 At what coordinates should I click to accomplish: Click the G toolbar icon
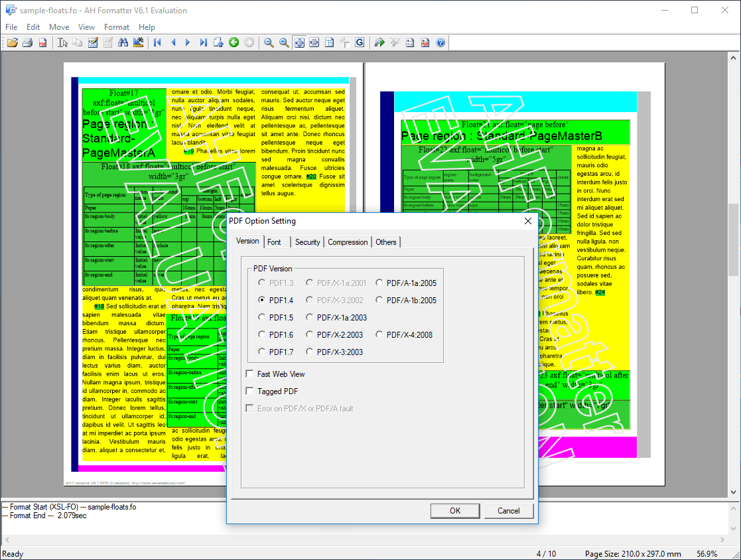360,42
